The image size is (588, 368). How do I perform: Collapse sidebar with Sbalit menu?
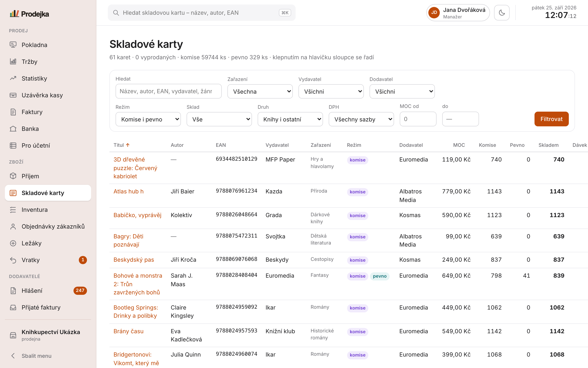tap(48, 356)
